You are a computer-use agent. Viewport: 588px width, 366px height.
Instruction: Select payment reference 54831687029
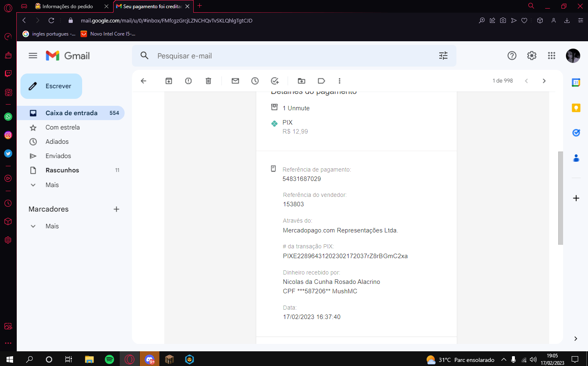[x=302, y=179]
